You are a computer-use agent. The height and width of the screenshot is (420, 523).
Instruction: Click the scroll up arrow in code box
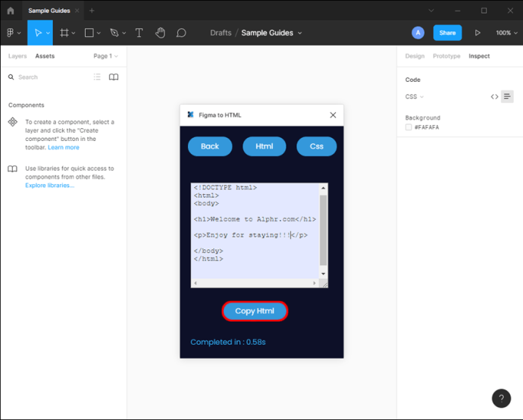(323, 188)
